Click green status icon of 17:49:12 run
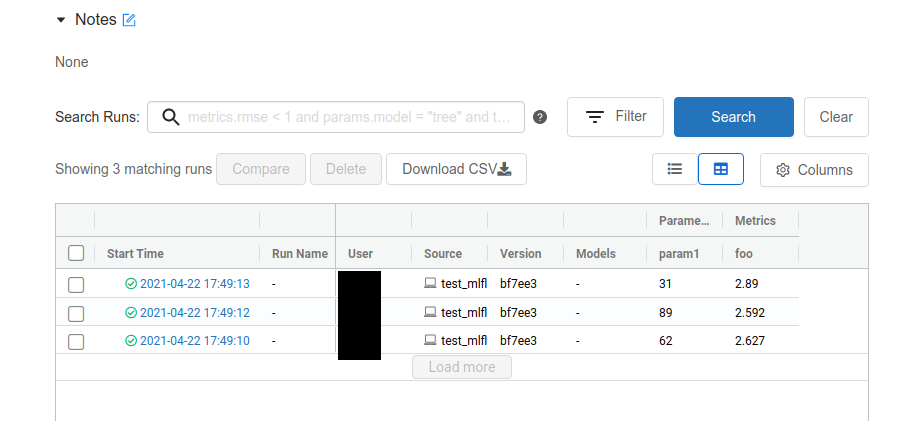 pyautogui.click(x=131, y=312)
